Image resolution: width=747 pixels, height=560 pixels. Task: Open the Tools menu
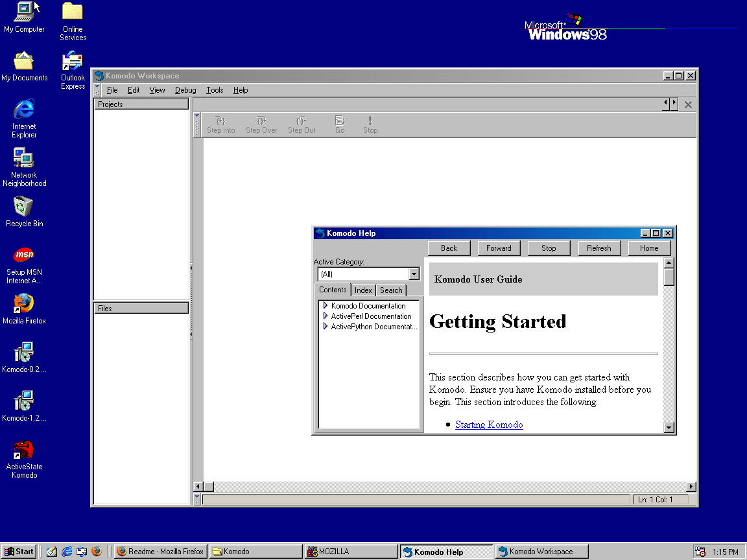coord(215,90)
